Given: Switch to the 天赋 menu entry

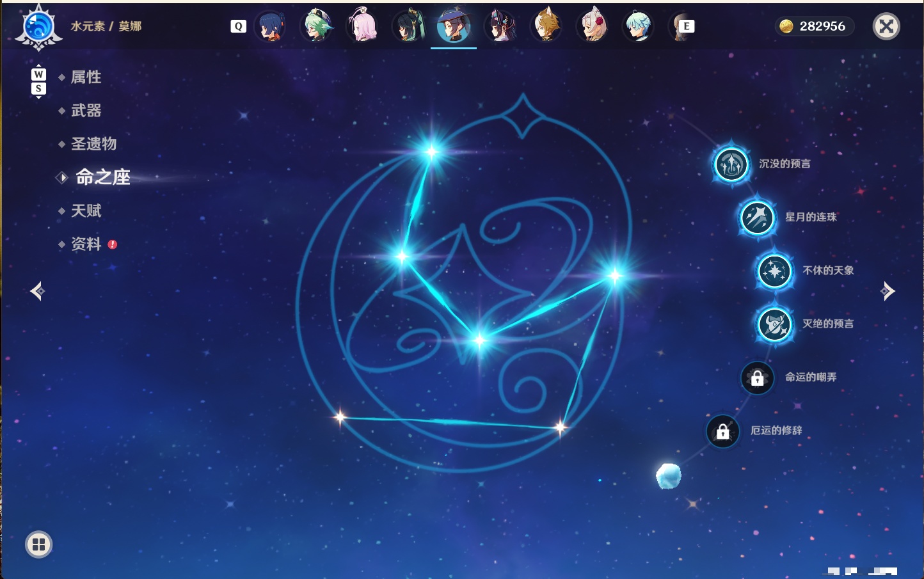Looking at the screenshot, I should click(x=86, y=210).
